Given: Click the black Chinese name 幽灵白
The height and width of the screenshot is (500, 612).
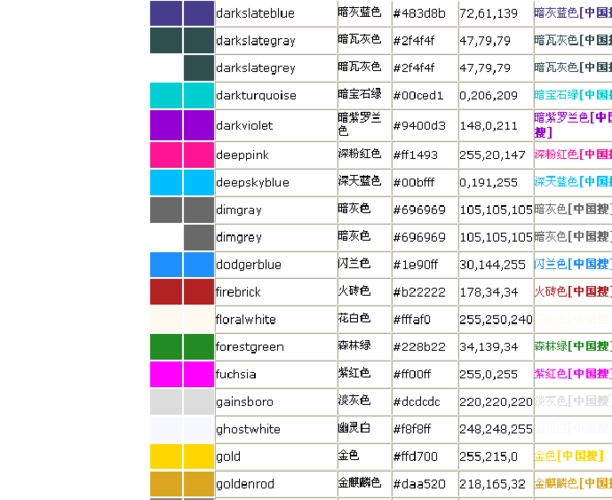Looking at the screenshot, I should 354,428.
